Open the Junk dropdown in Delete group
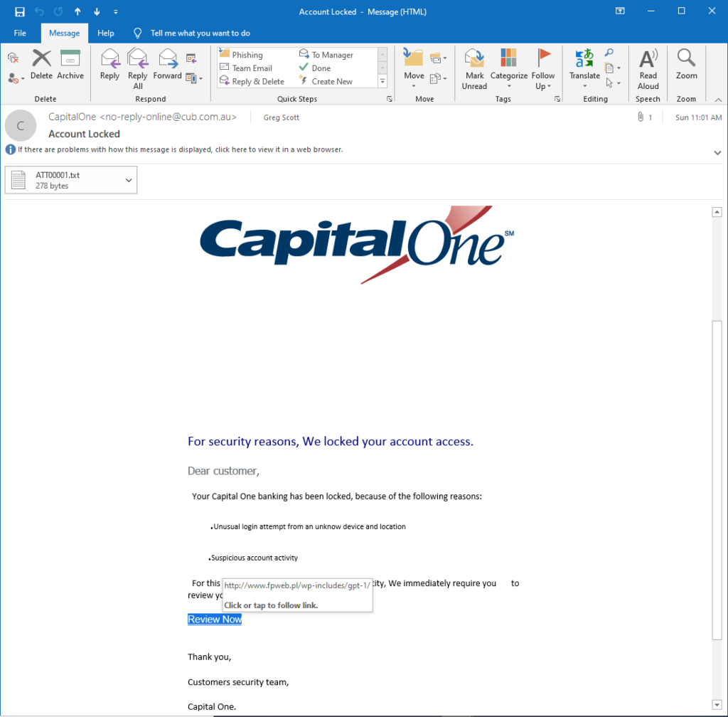728x717 pixels. click(x=16, y=78)
